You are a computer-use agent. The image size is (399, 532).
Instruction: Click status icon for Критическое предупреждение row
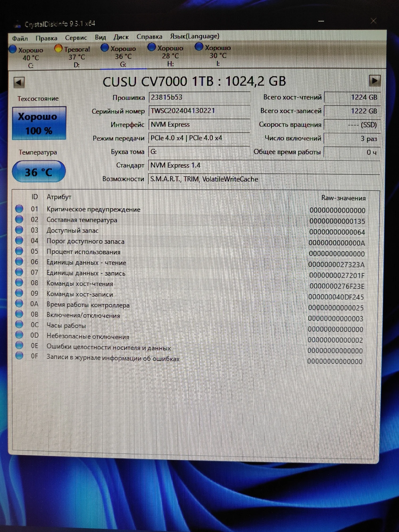tap(19, 209)
